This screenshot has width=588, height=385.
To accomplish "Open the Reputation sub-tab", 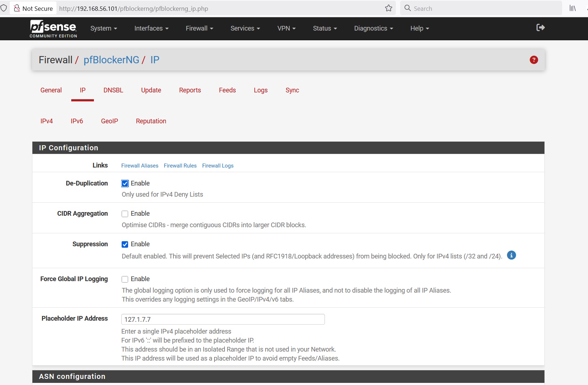I will click(x=151, y=121).
